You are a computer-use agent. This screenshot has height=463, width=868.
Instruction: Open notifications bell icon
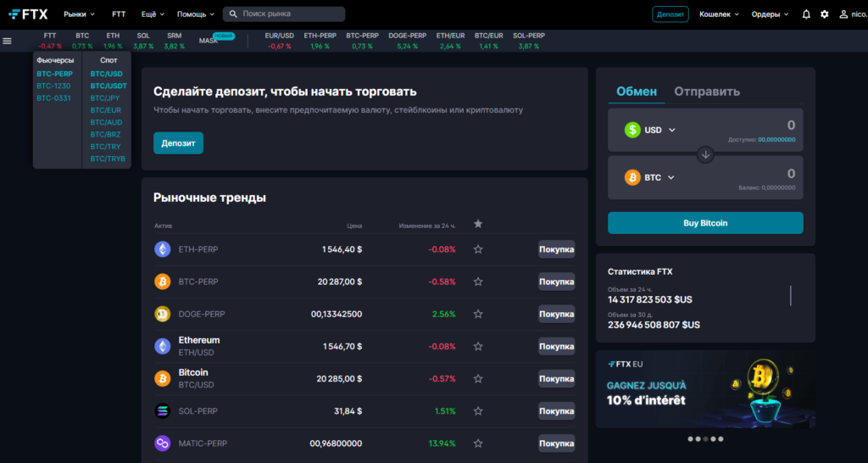point(806,14)
